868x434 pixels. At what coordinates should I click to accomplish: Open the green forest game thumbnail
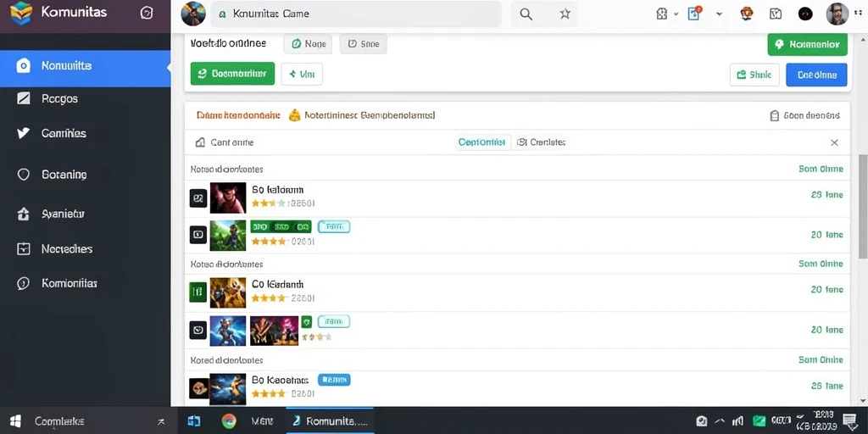(228, 236)
